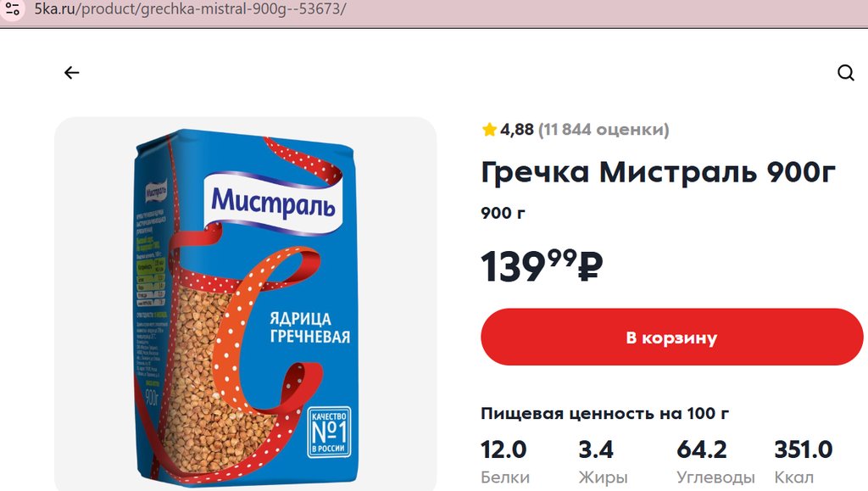Open search with the magnifier icon
This screenshot has height=491, width=868.
pos(845,73)
